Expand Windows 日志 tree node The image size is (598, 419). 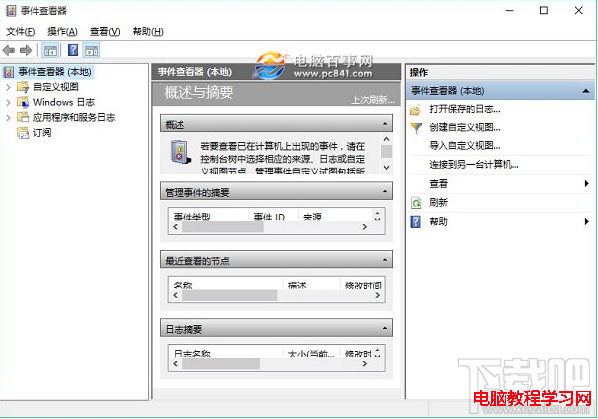pyautogui.click(x=8, y=103)
